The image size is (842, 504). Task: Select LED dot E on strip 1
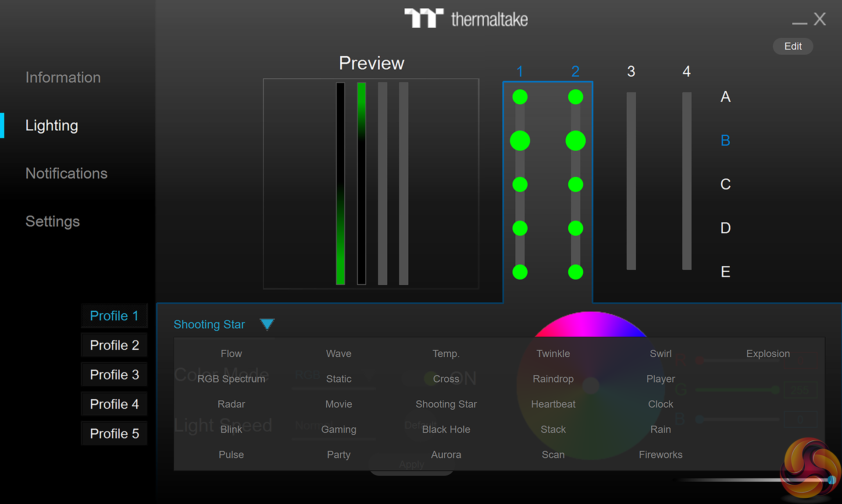point(520,272)
